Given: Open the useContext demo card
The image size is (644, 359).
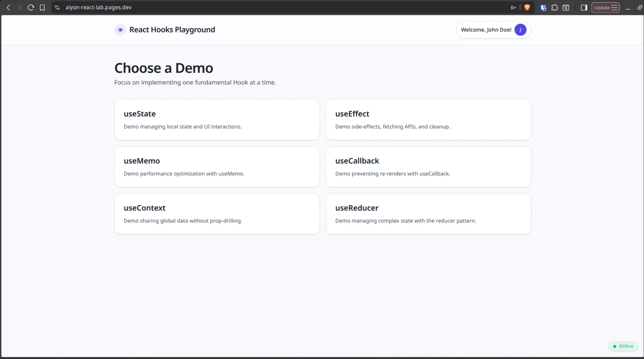Looking at the screenshot, I should 217,214.
